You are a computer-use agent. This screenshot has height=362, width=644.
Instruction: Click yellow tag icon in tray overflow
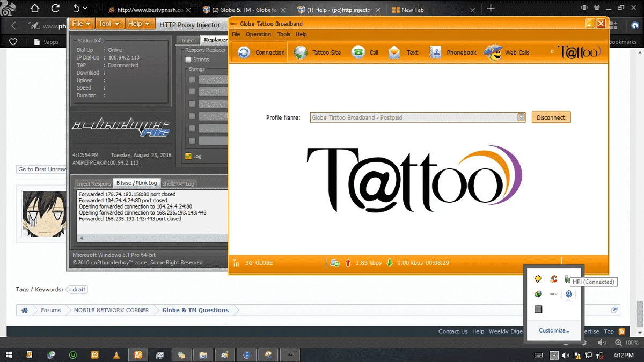538,279
